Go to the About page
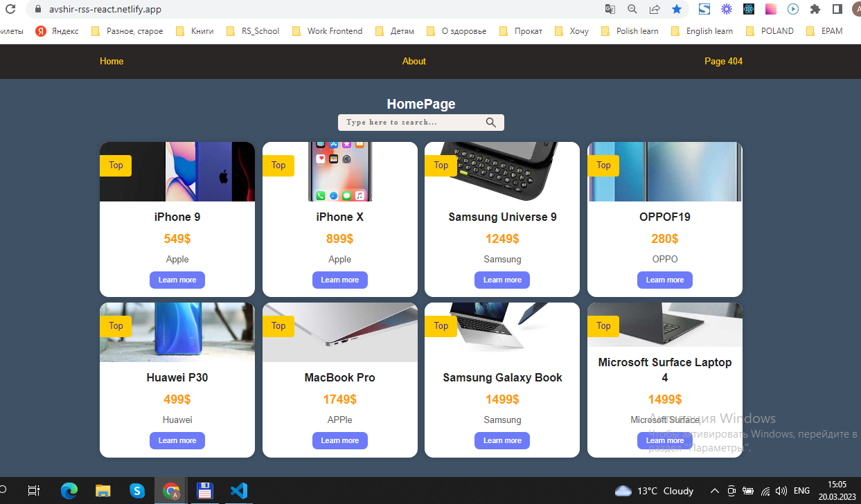Screen dimensions: 861x504 click(x=414, y=61)
